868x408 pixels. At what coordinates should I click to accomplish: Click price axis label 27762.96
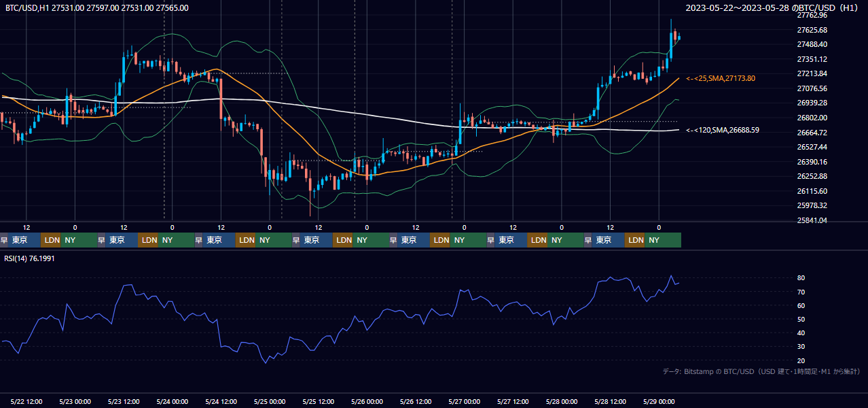812,15
